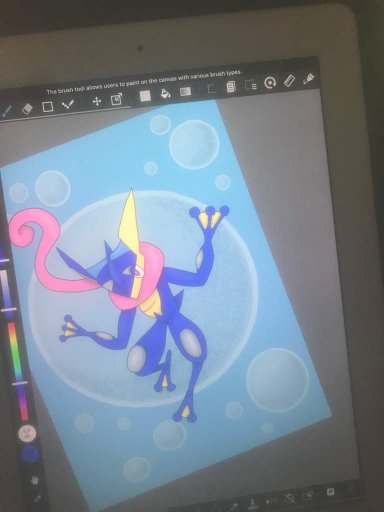
Task: Select the dashed Selection tool
Action: pos(211,89)
